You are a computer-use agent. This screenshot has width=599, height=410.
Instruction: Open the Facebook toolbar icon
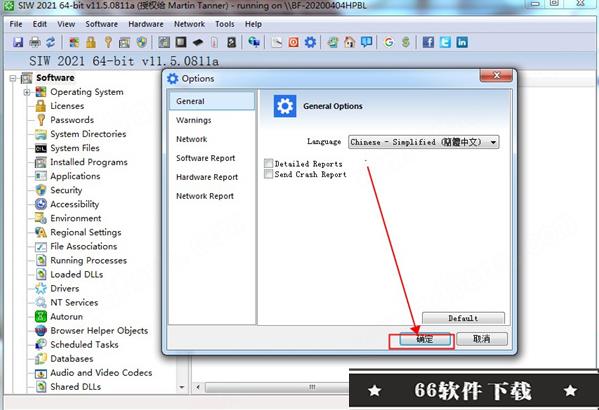pos(428,42)
